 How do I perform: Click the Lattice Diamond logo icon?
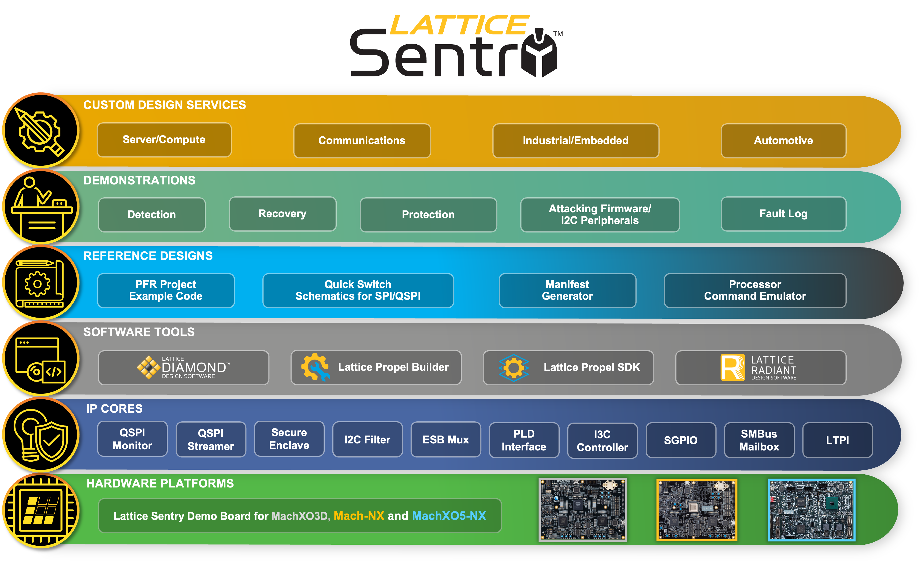click(148, 367)
